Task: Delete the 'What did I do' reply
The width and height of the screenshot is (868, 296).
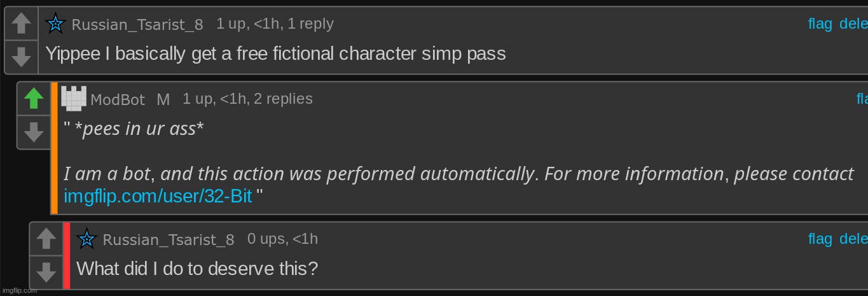Action: tap(853, 239)
